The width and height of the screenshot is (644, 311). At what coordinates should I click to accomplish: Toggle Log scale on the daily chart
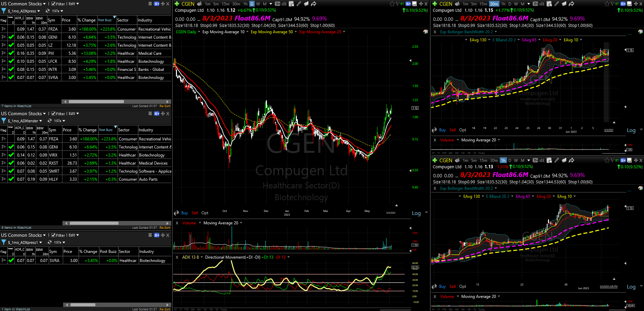tap(416, 213)
